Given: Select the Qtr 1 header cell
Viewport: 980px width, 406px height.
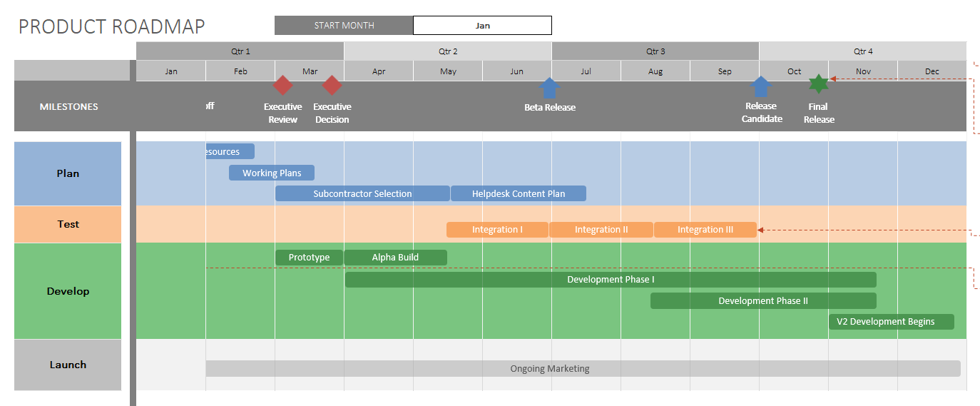Looking at the screenshot, I should [240, 51].
